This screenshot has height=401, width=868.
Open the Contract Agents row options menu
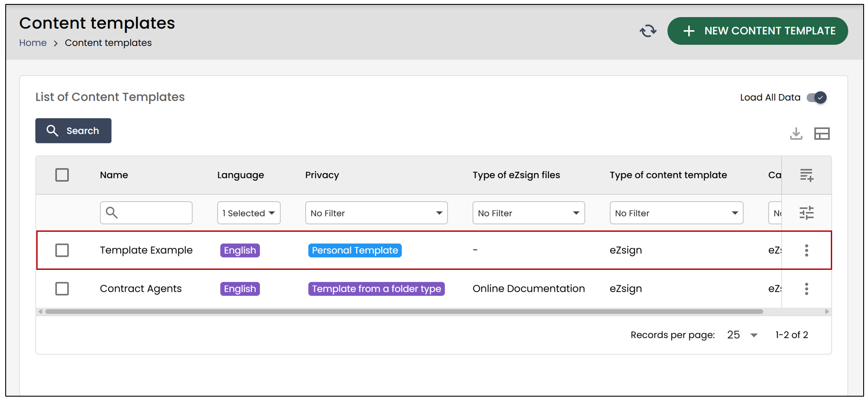806,289
